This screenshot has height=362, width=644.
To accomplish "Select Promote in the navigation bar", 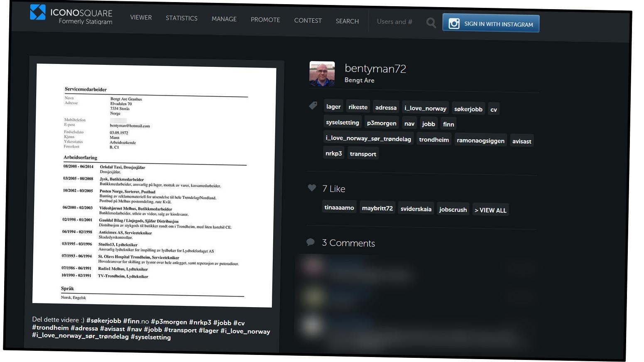I will point(265,20).
